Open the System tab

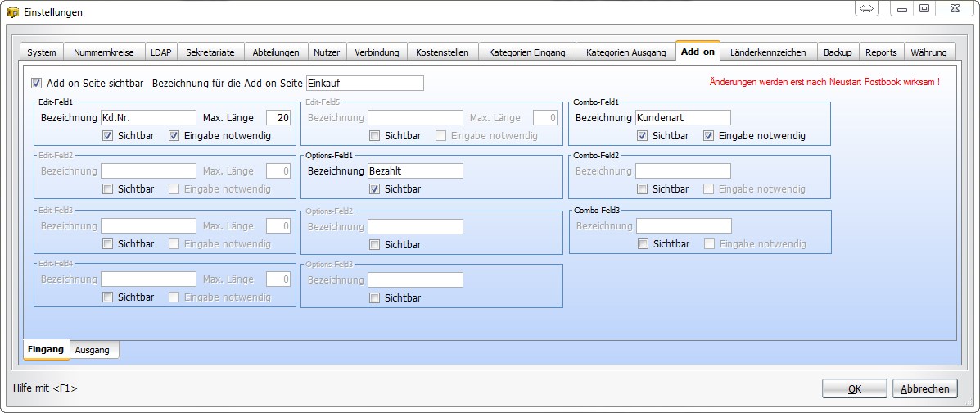(x=42, y=52)
